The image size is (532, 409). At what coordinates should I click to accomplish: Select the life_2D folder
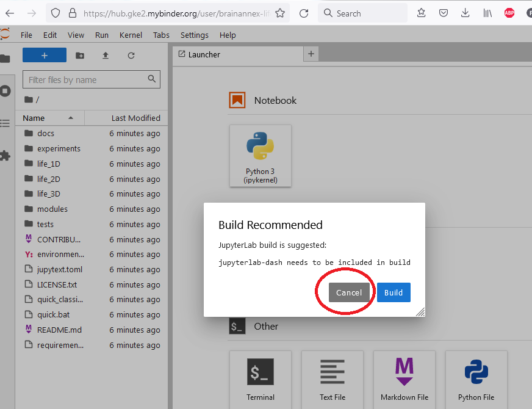point(92,179)
